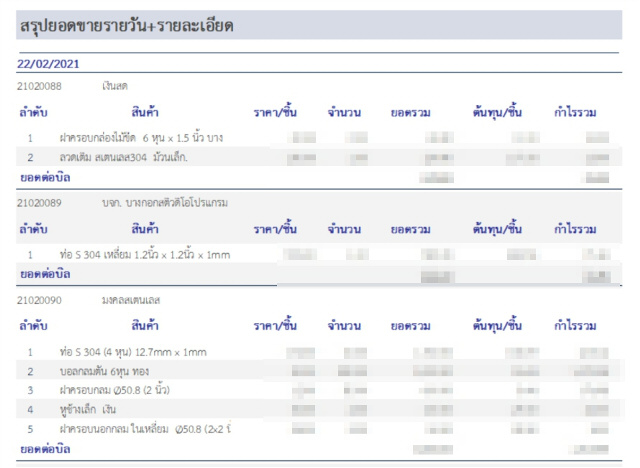Click the report title 'สรุปยอดขายรายวัน+รายละเอียด'
Image resolution: width=640 pixels, height=468 pixels.
click(x=127, y=26)
